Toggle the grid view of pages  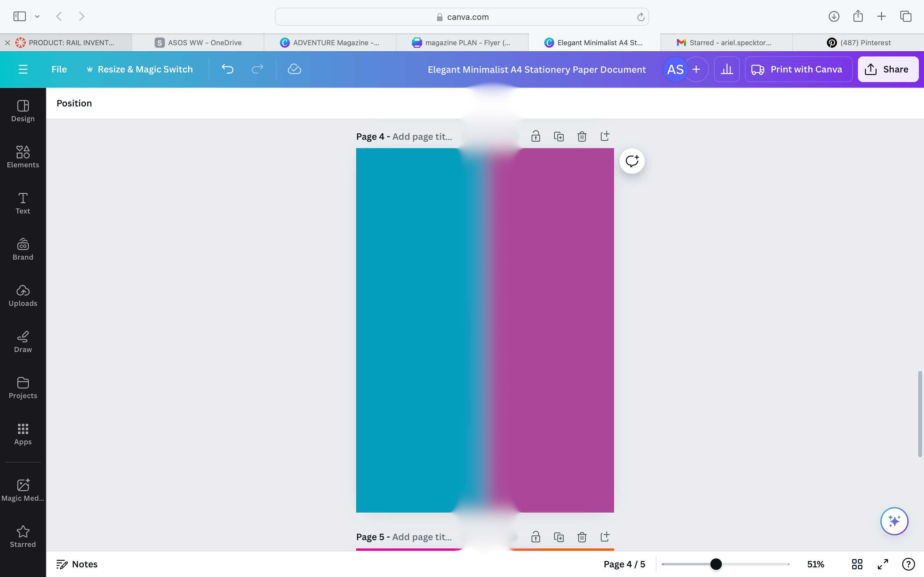[857, 564]
